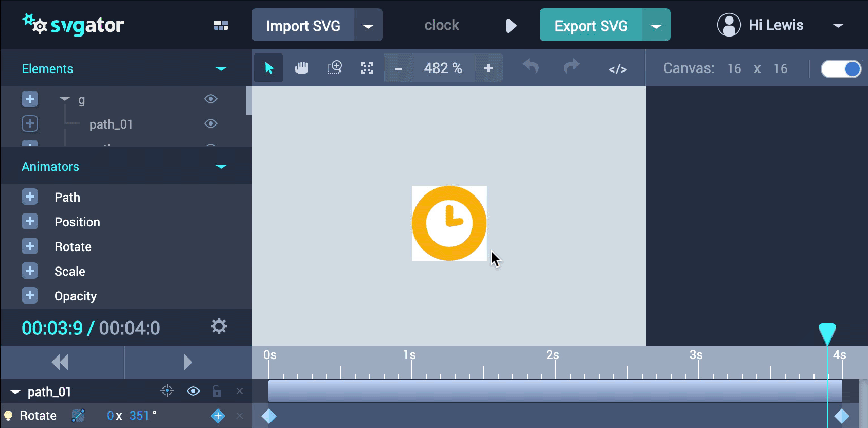Click the canvas width value 16
Screen dimensions: 868x428
pos(734,68)
